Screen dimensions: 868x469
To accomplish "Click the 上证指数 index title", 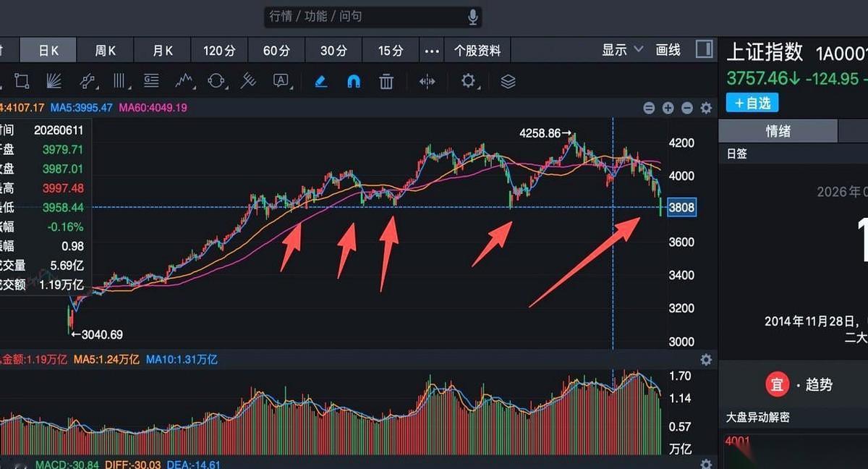I will (x=765, y=52).
